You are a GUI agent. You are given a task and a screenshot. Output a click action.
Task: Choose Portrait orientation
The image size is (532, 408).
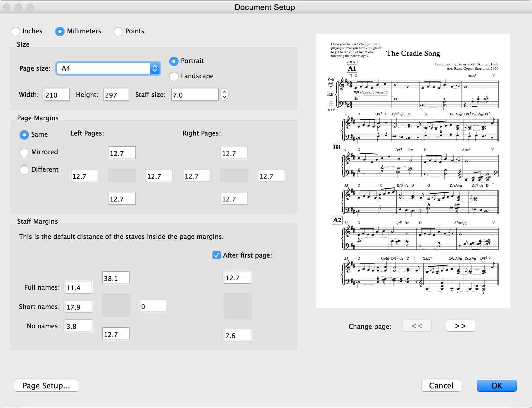(x=174, y=61)
